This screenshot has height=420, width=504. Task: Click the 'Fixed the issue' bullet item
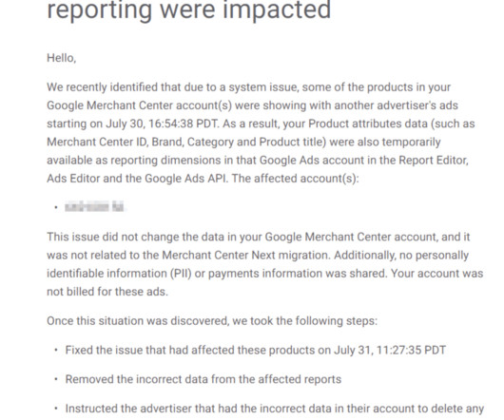click(x=256, y=350)
